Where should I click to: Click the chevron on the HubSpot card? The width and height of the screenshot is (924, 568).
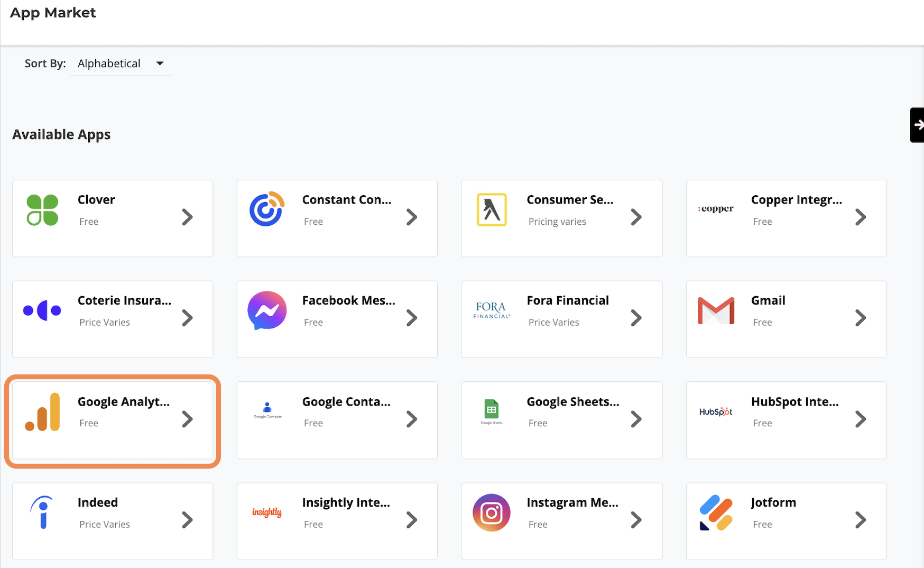pyautogui.click(x=861, y=419)
